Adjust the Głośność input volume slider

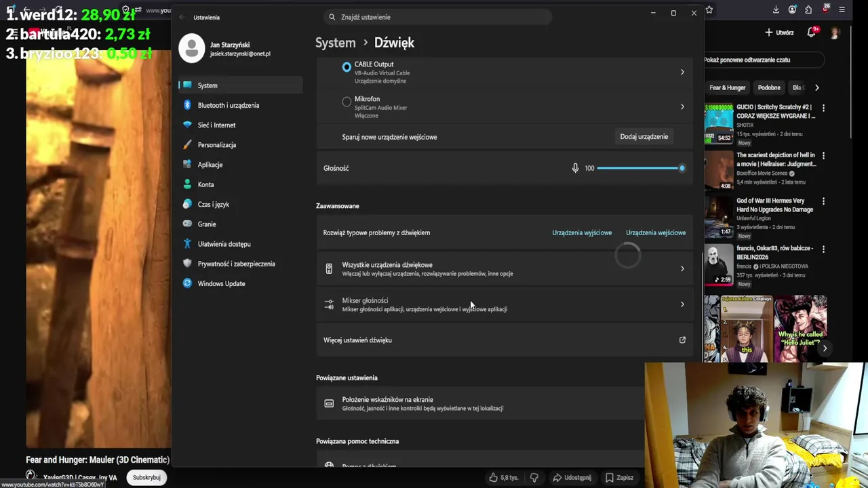[642, 168]
